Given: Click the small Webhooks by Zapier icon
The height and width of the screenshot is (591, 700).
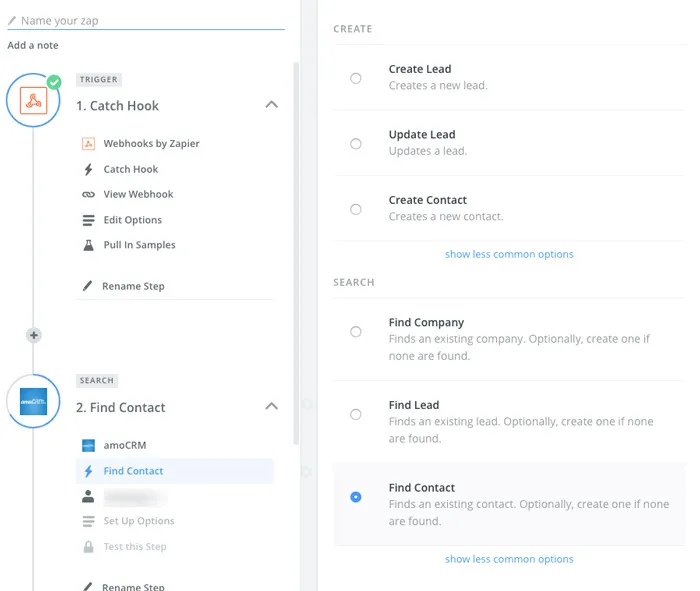Looking at the screenshot, I should 88,144.
